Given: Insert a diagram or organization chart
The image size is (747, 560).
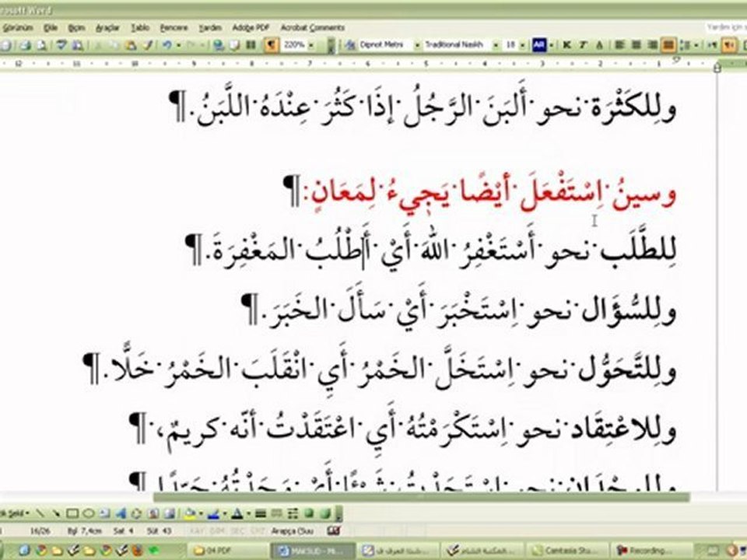Looking at the screenshot, I should pos(136,514).
